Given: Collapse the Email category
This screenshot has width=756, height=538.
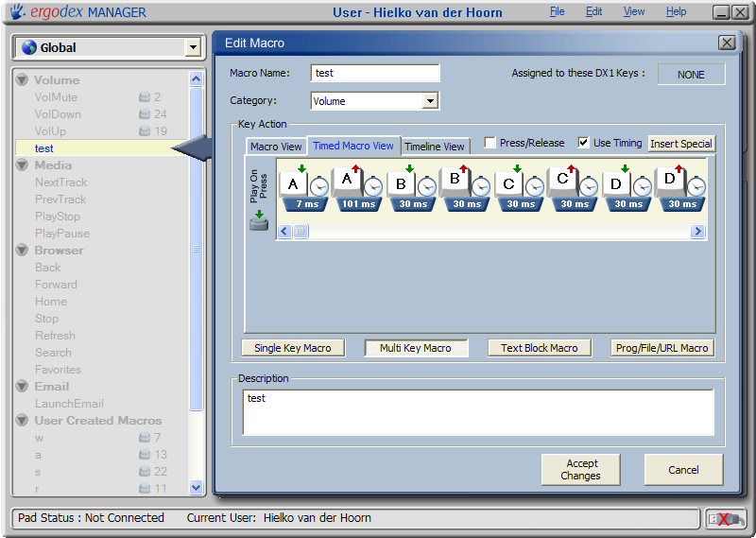Looking at the screenshot, I should tap(22, 387).
